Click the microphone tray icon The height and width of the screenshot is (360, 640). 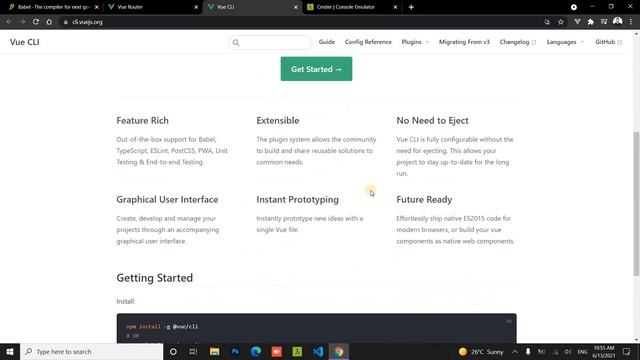pyautogui.click(x=528, y=351)
